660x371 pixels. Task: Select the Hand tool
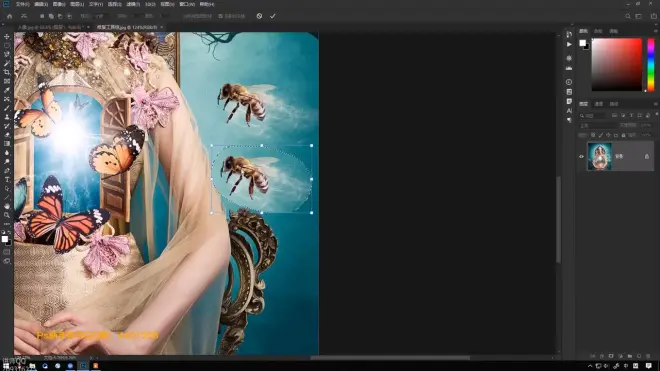(7, 206)
